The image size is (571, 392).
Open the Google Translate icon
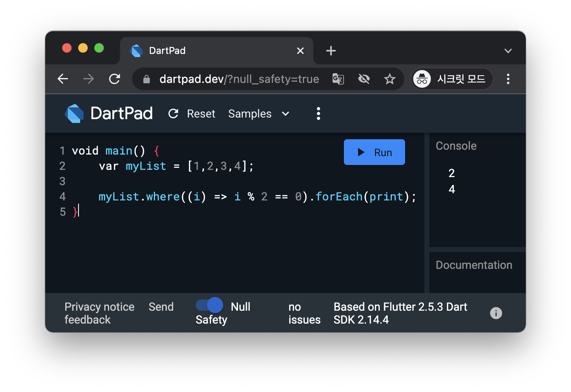click(x=338, y=79)
